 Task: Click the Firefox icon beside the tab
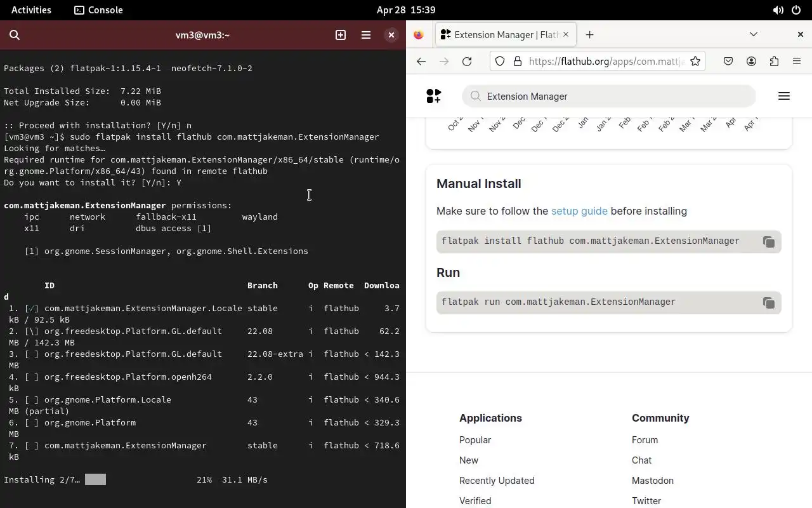click(419, 35)
